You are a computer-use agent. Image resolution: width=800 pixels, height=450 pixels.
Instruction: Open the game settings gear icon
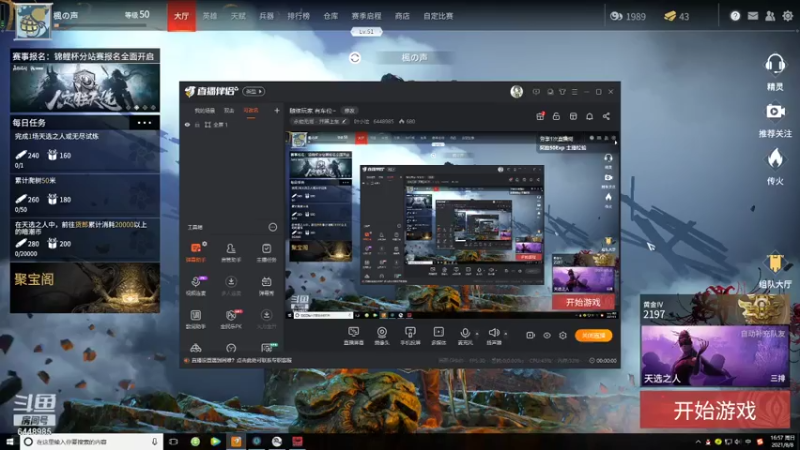(x=788, y=16)
